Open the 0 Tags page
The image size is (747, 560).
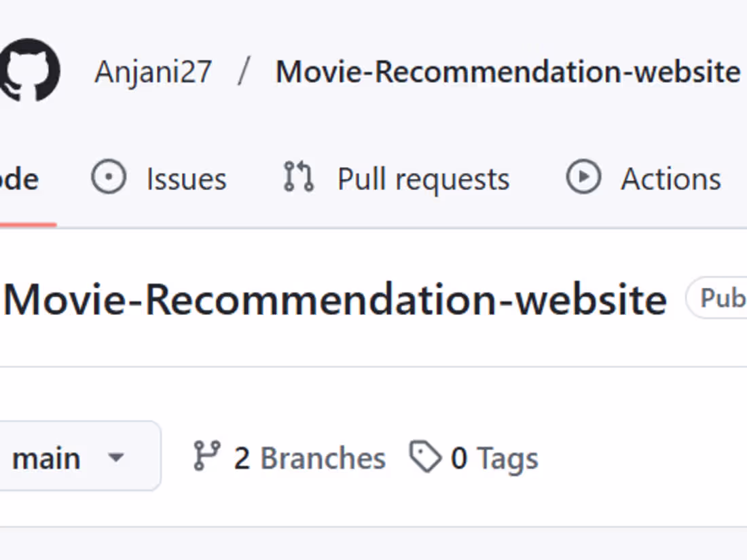tap(494, 458)
